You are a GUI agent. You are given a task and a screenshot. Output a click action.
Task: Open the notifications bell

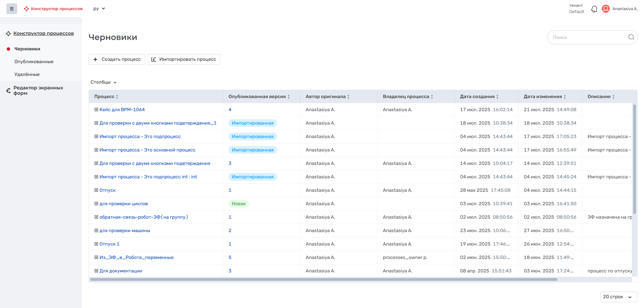coord(594,9)
